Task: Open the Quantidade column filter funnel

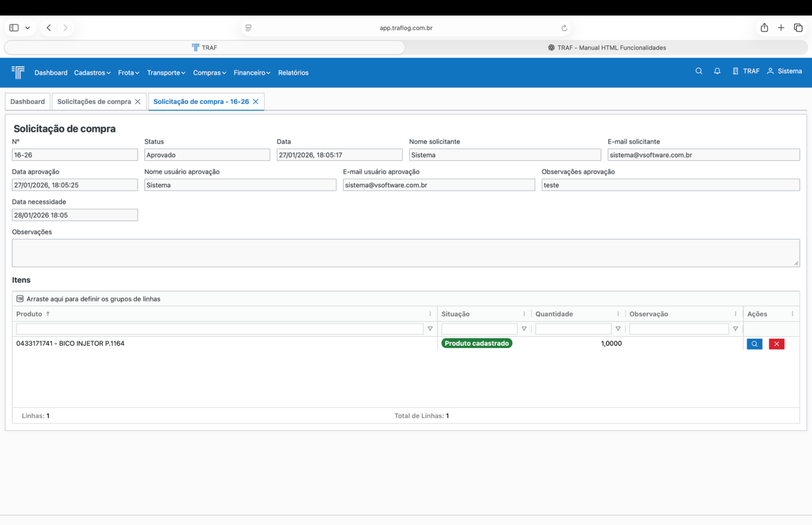Action: (x=618, y=329)
